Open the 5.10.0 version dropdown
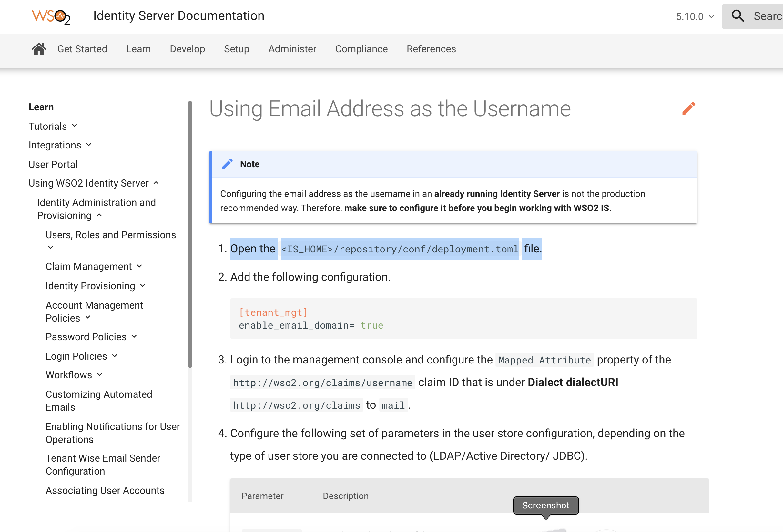783x532 pixels. [x=695, y=16]
